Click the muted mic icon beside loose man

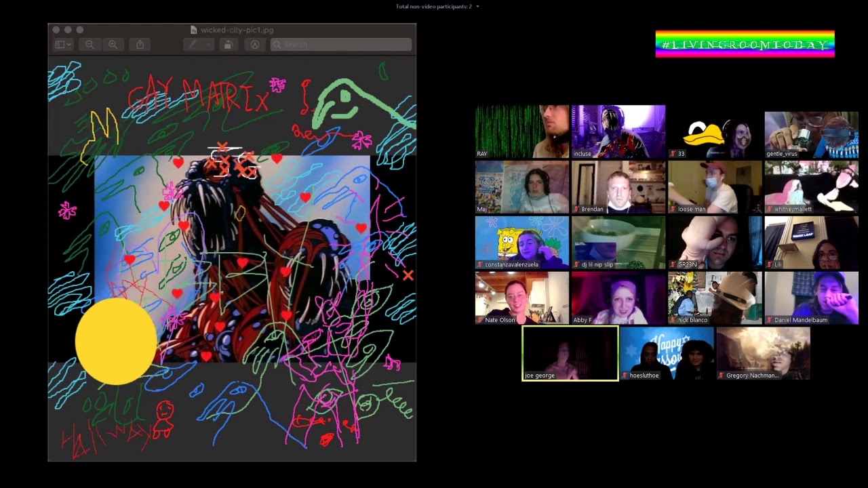tap(673, 209)
